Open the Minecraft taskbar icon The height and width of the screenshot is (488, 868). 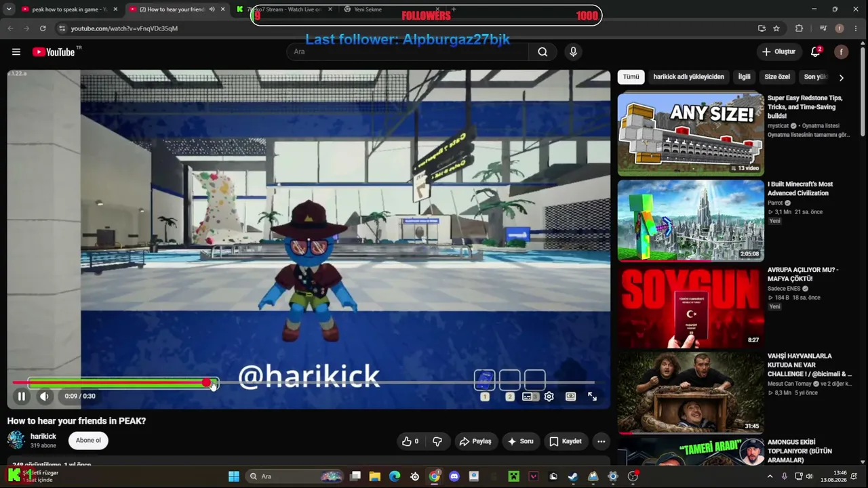[x=513, y=476]
